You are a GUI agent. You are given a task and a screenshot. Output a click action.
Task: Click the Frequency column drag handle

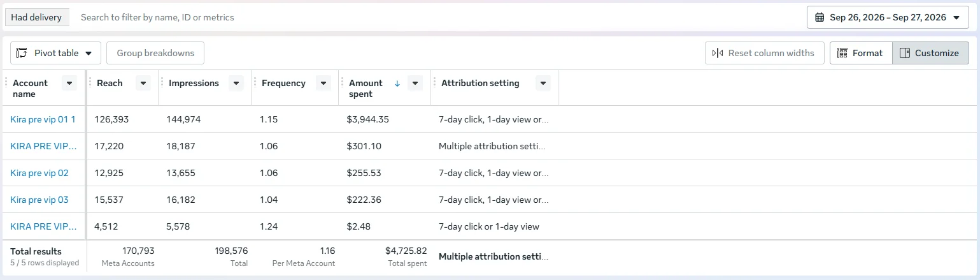coord(255,83)
